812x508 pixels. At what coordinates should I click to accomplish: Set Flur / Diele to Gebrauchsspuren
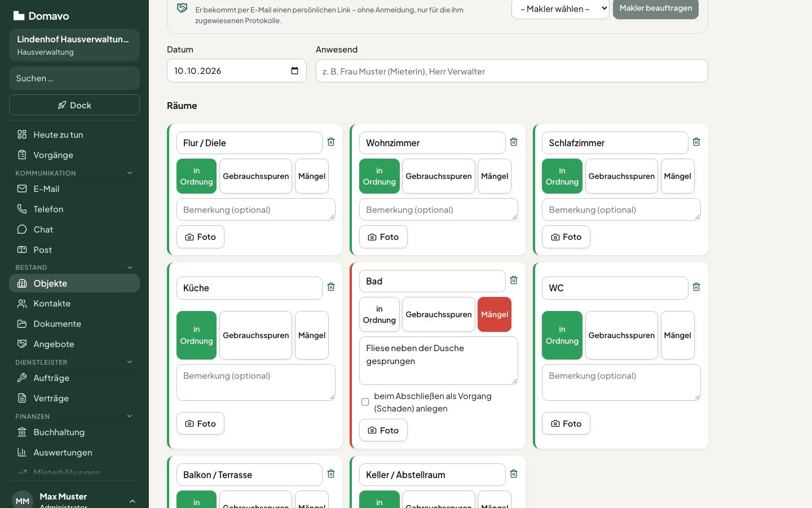point(255,176)
